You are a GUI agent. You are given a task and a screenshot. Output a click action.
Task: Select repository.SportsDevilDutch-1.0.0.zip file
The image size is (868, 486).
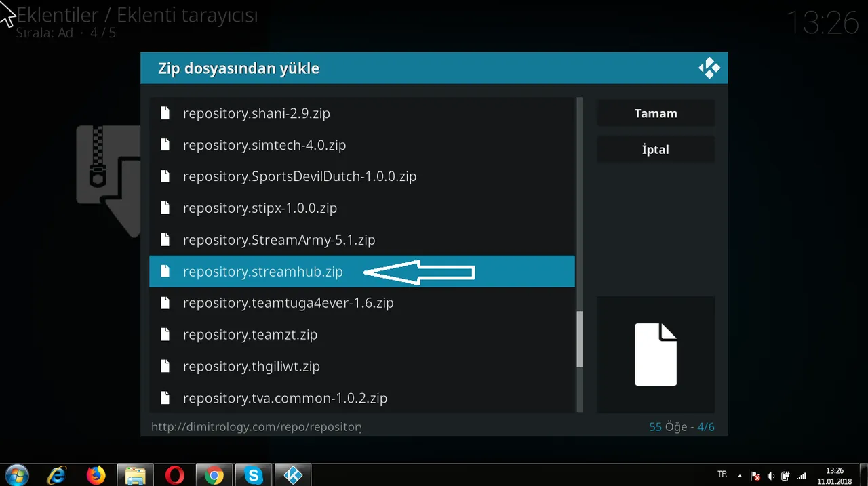pyautogui.click(x=362, y=176)
